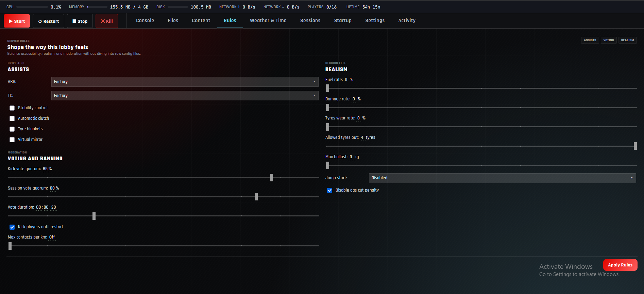
Task: Click the Max contacts Off value
Action: (x=52, y=238)
